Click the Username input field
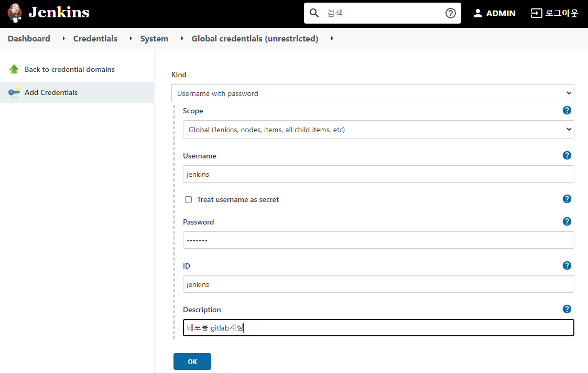588x373 pixels. pos(378,174)
